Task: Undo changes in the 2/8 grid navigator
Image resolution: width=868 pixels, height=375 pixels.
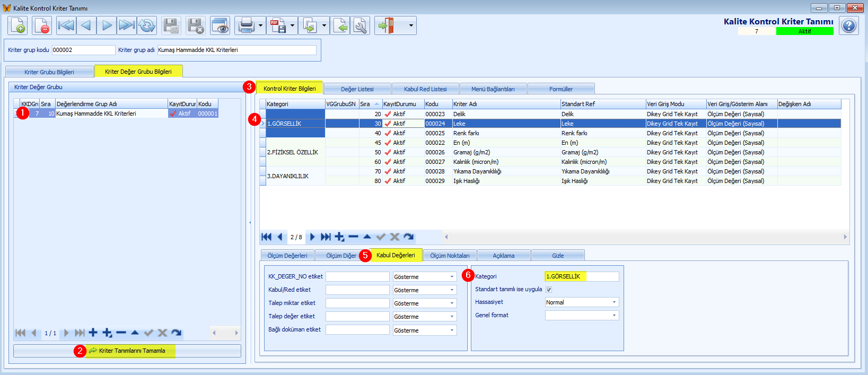Action: (x=408, y=237)
